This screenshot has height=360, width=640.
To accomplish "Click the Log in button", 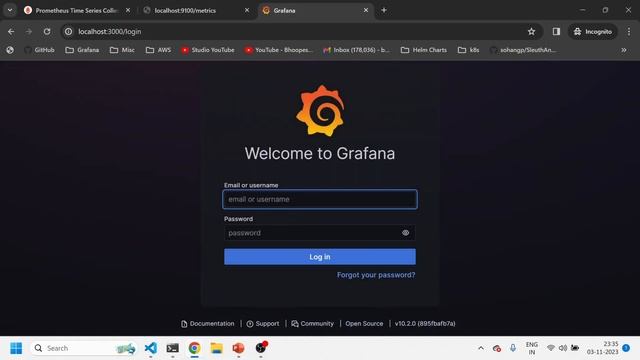I will 320,257.
